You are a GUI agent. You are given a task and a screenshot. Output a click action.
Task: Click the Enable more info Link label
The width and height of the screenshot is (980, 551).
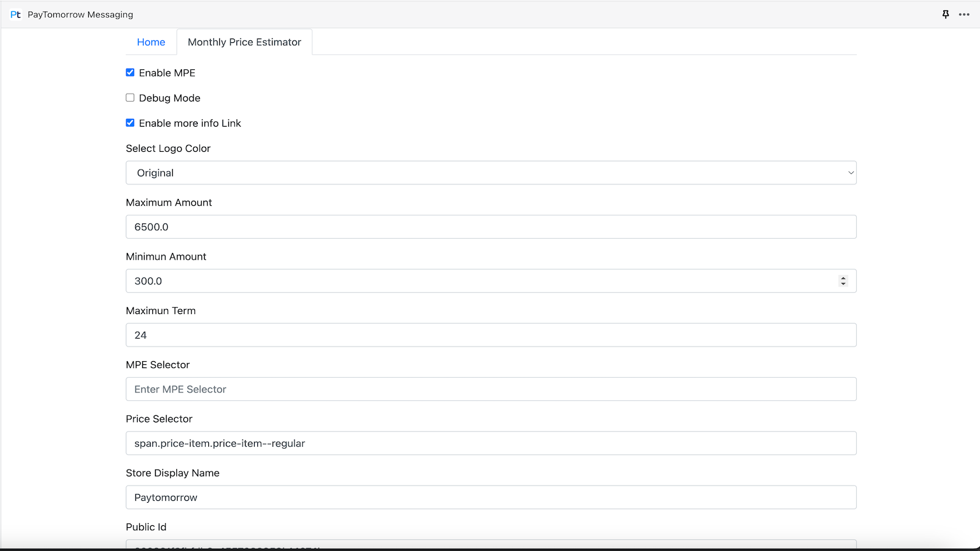[190, 123]
